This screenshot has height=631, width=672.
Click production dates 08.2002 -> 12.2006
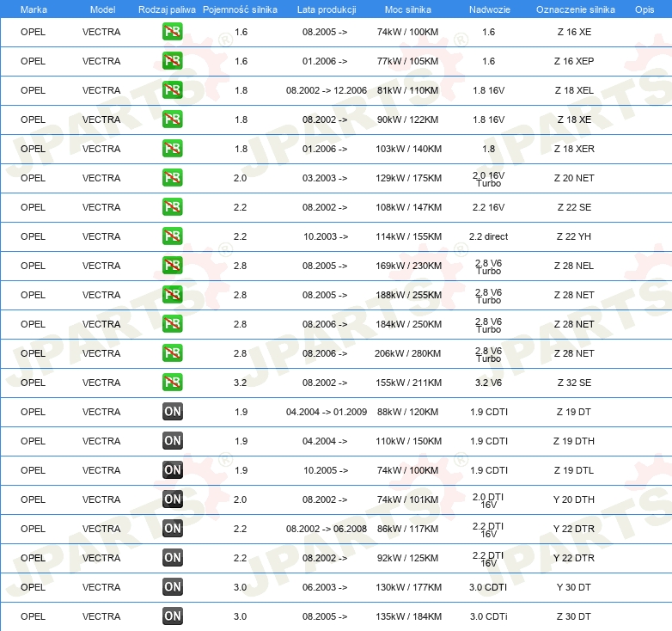pos(327,90)
